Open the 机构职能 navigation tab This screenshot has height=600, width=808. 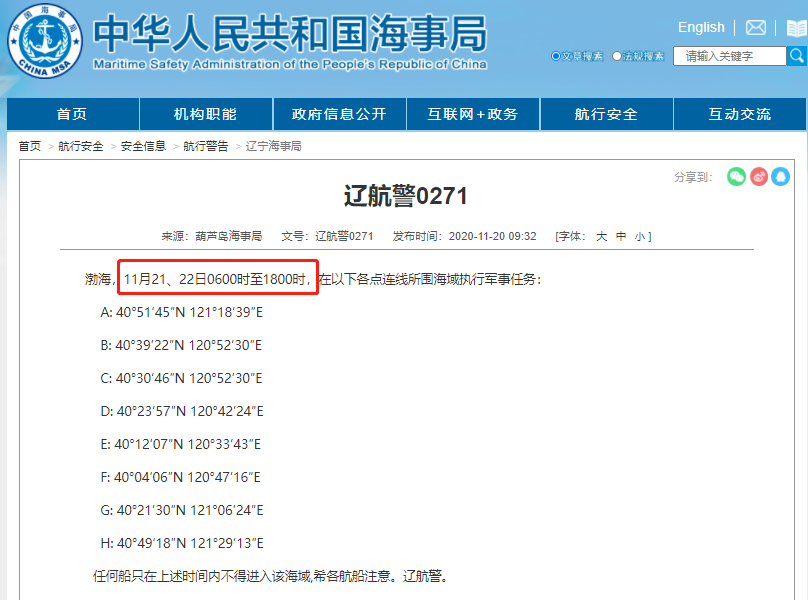[x=206, y=114]
